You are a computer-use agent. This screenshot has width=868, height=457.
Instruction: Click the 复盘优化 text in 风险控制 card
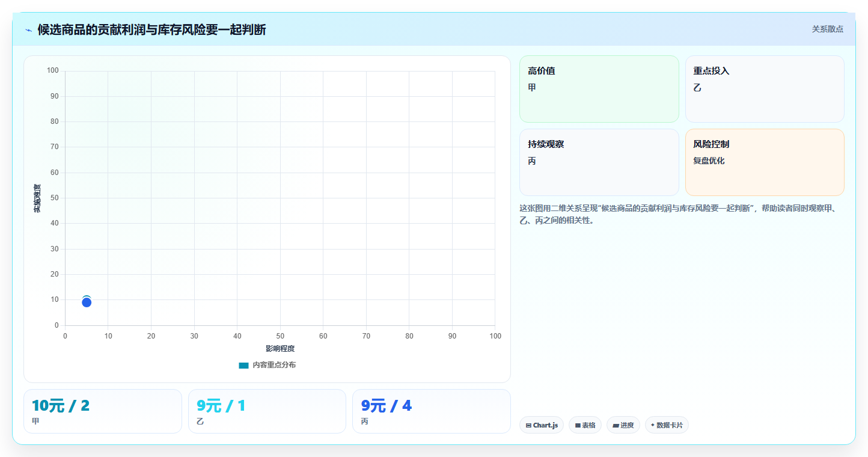709,161
